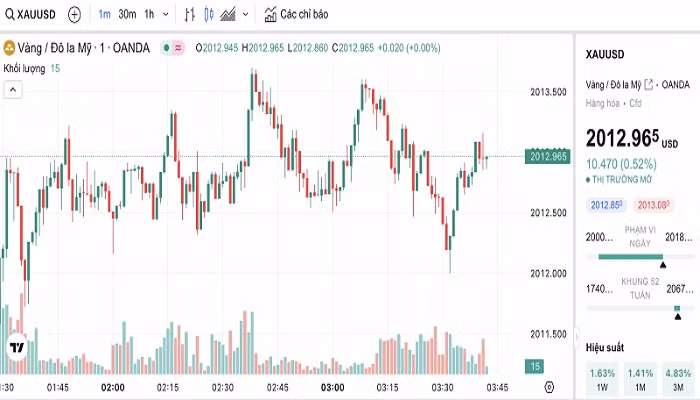Switch to the 1h timeframe
The width and height of the screenshot is (700, 400).
149,15
